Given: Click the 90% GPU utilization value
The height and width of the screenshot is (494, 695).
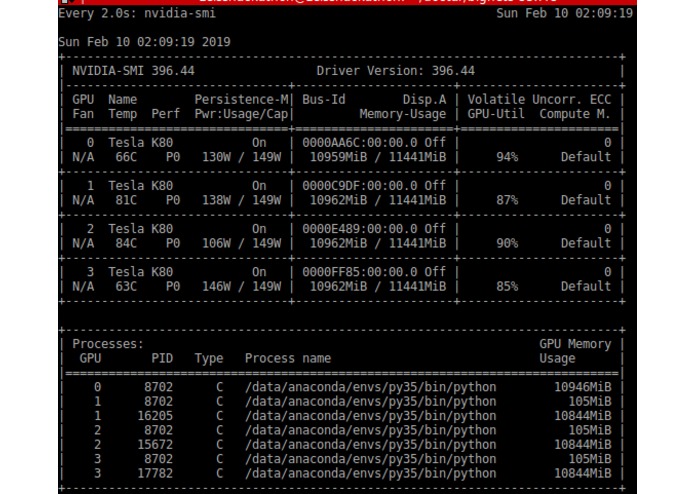Looking at the screenshot, I should 507,243.
